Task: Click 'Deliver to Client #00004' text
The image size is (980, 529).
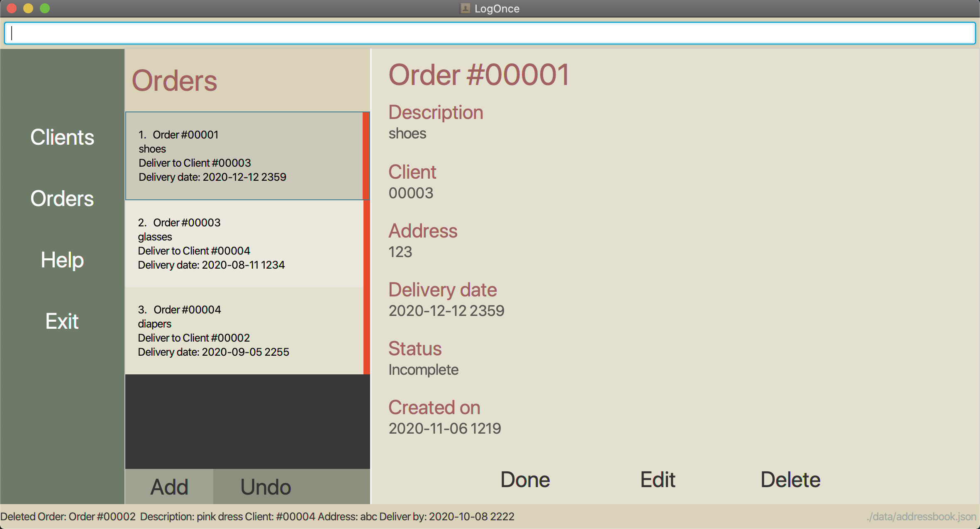Action: pyautogui.click(x=194, y=251)
